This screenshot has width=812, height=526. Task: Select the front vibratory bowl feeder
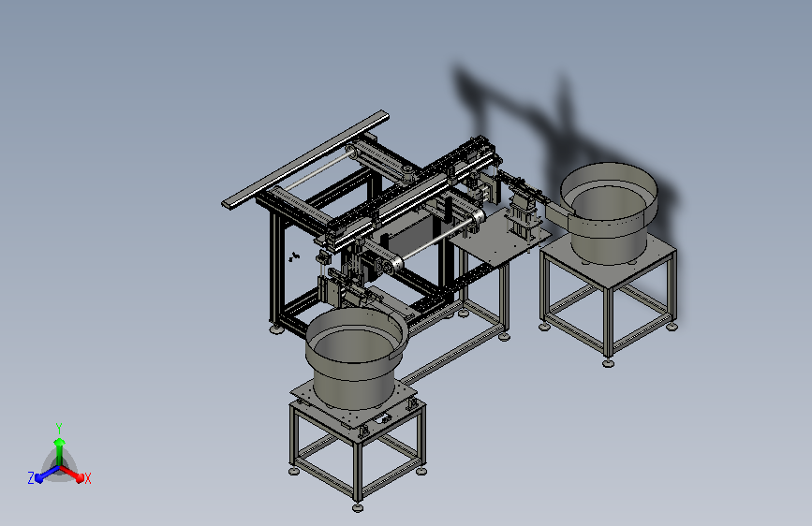tap(356, 358)
